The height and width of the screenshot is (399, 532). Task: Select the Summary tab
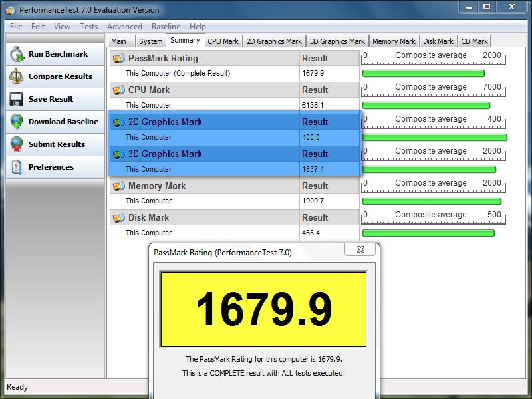click(x=185, y=40)
